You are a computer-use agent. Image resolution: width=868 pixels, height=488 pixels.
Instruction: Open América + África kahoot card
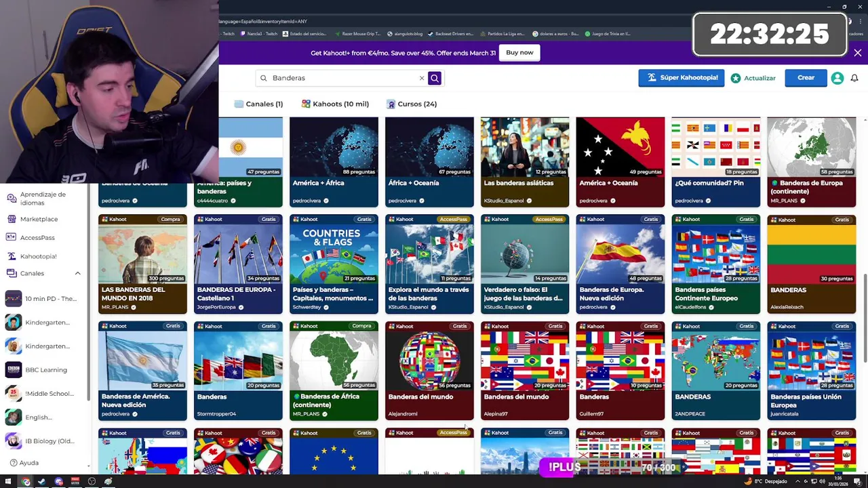point(334,163)
